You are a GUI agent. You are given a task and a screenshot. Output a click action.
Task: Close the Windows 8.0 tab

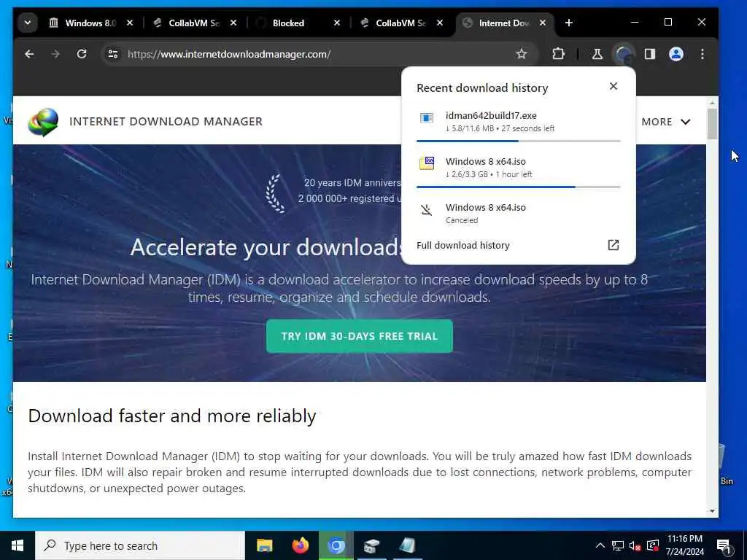tap(130, 23)
